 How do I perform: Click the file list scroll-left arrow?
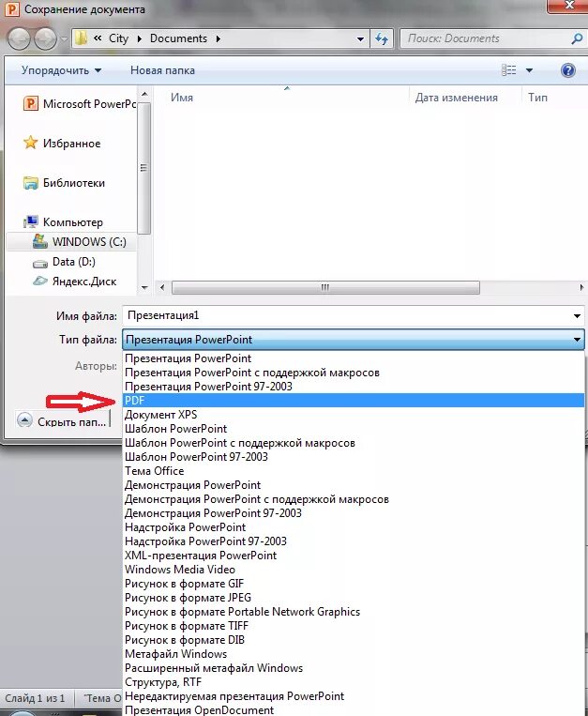click(162, 288)
